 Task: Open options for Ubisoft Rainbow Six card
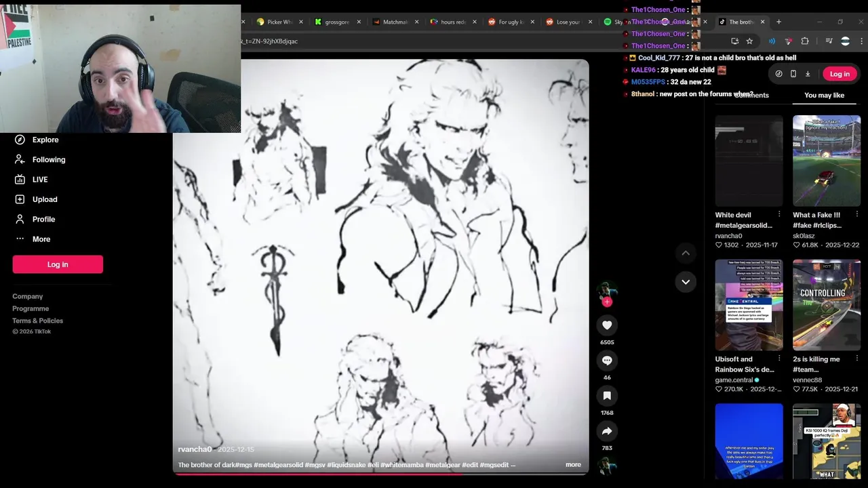pos(778,359)
